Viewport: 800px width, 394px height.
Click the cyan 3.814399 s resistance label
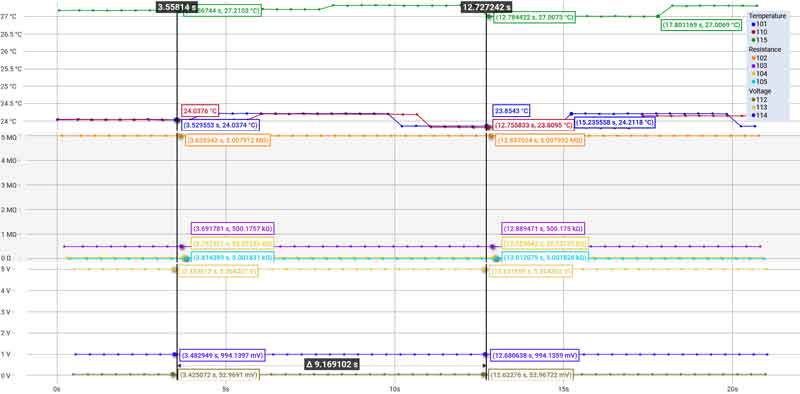click(232, 258)
